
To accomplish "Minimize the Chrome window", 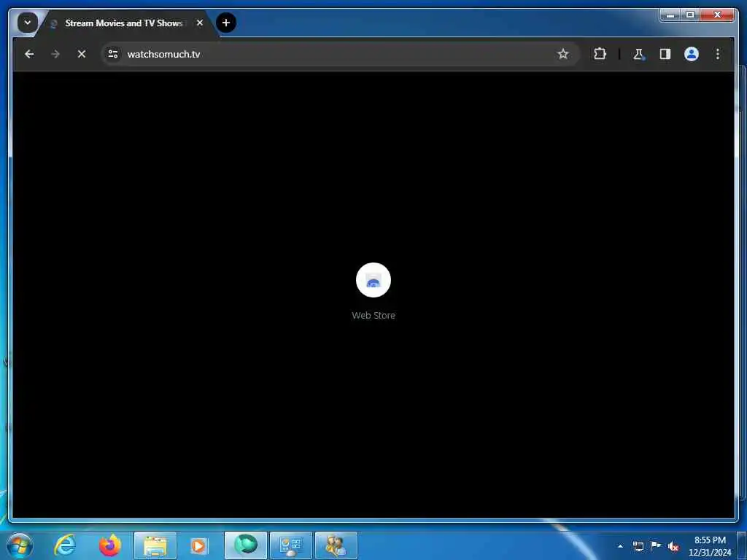I will (670, 15).
